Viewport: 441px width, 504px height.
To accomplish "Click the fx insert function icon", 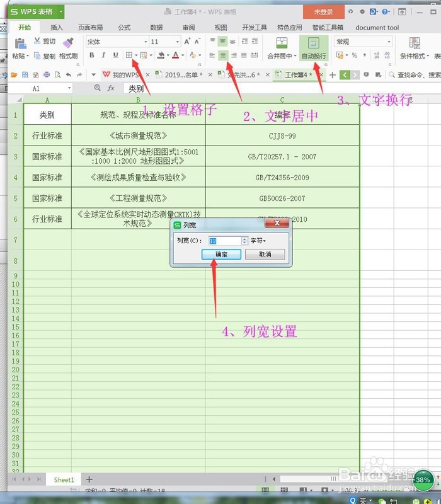I will [x=111, y=88].
